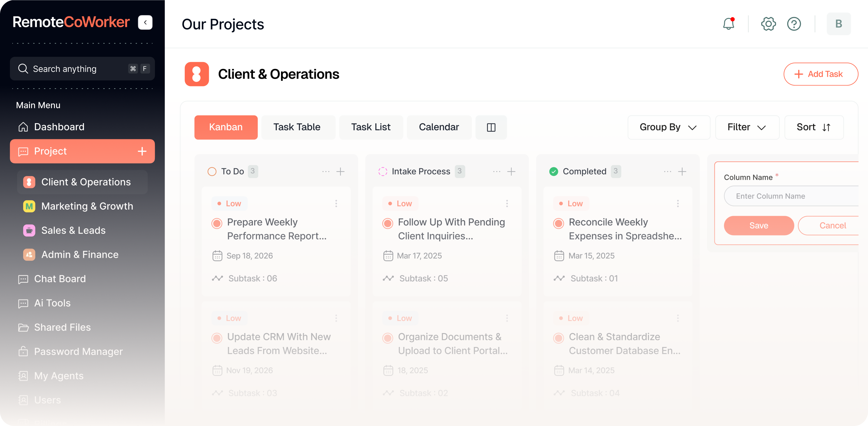Open the Sort options
The image size is (868, 426).
point(813,127)
